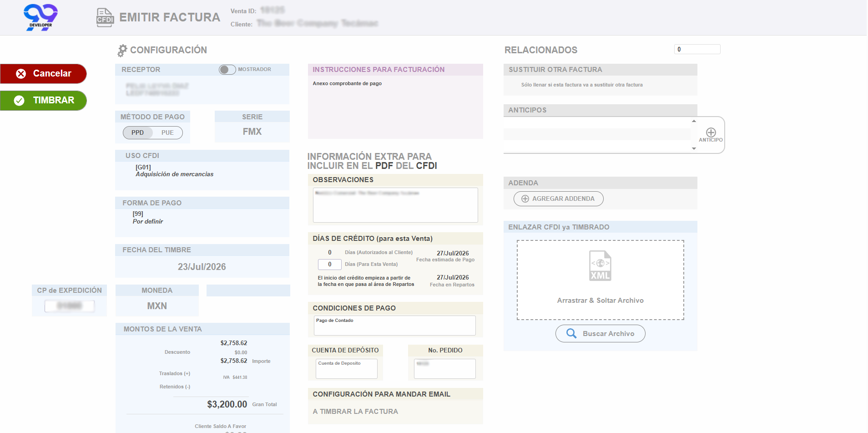Click the No. Pedido field
This screenshot has height=433, width=868.
[445, 369]
